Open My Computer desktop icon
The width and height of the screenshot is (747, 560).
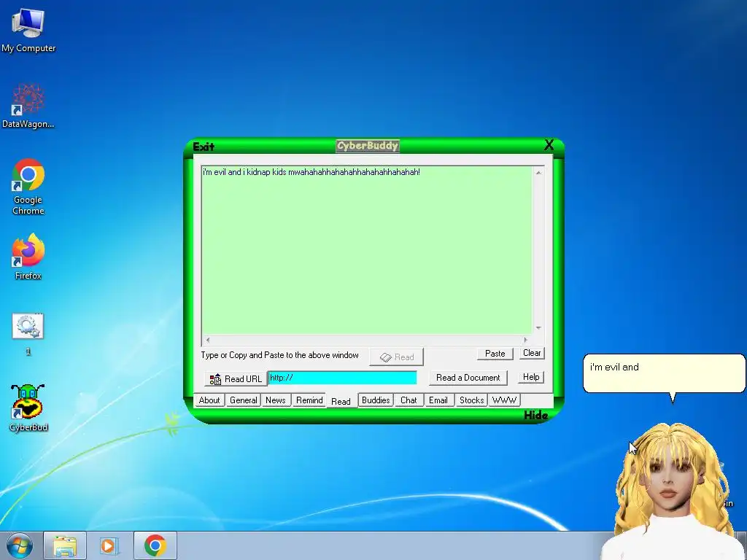28,30
